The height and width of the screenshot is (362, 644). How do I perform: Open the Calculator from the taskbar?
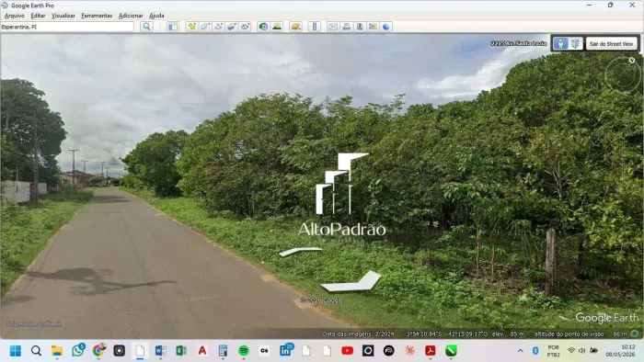tap(223, 351)
